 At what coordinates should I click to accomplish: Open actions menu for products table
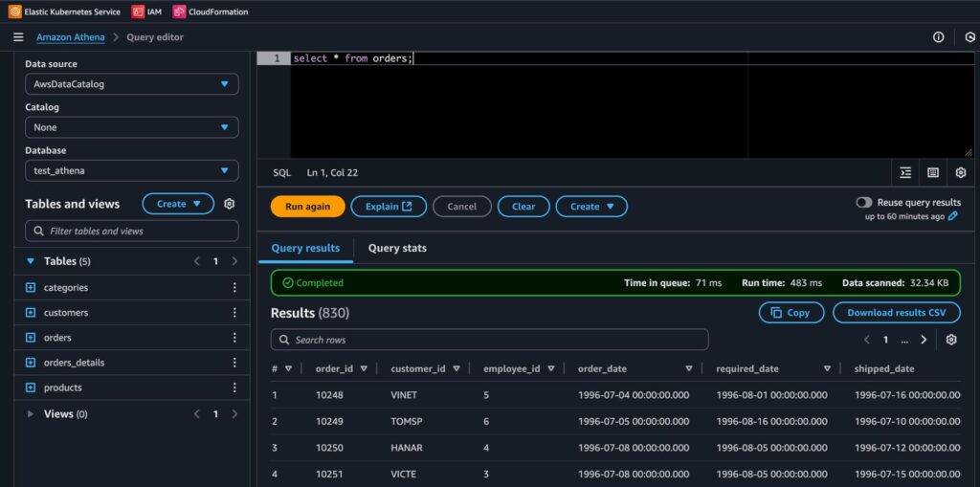click(x=234, y=387)
